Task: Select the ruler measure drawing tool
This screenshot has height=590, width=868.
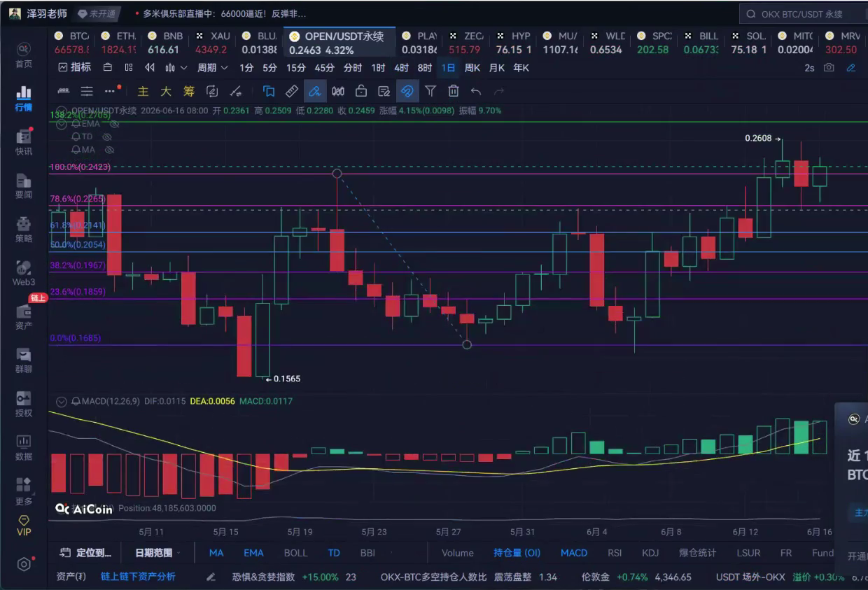Action: (x=292, y=91)
